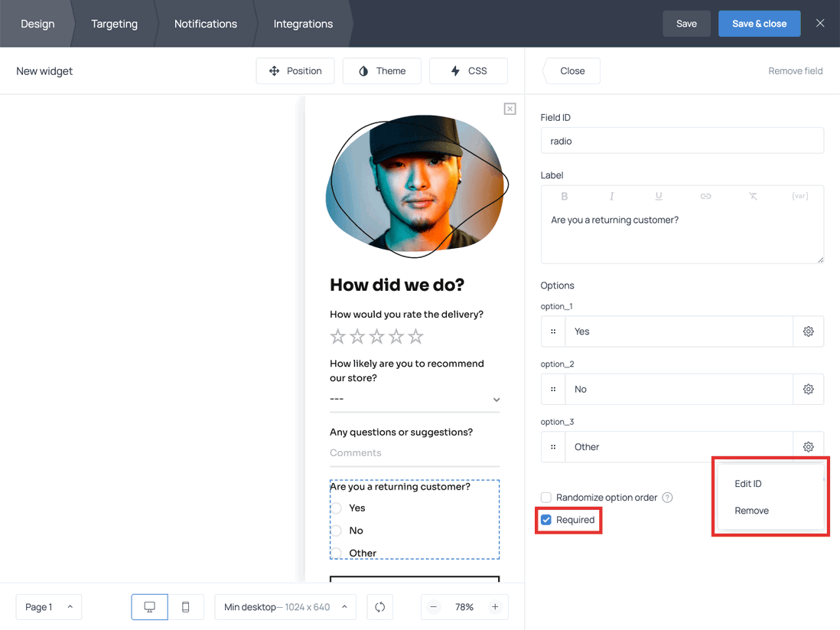Viewport: 840px width, 630px height.
Task: Insert a variable using the {var} icon
Action: coord(799,196)
